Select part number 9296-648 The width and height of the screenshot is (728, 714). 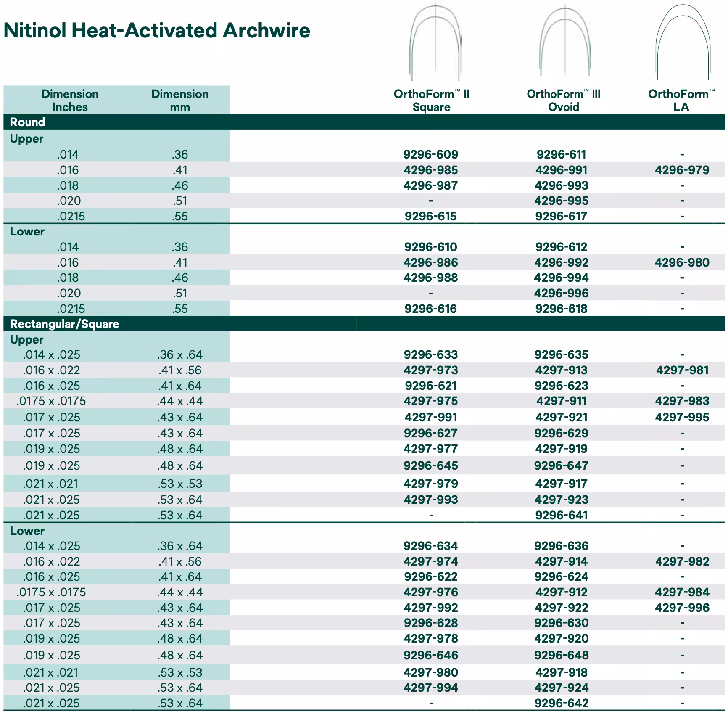(562, 655)
